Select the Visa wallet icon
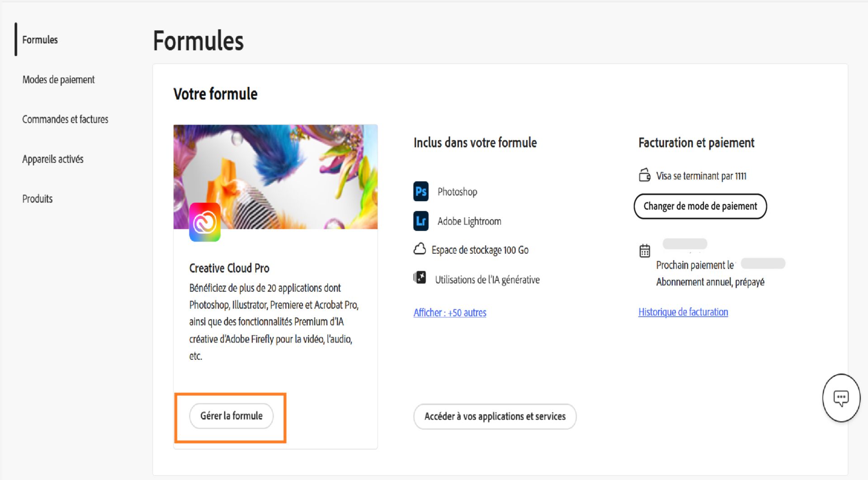 tap(644, 176)
